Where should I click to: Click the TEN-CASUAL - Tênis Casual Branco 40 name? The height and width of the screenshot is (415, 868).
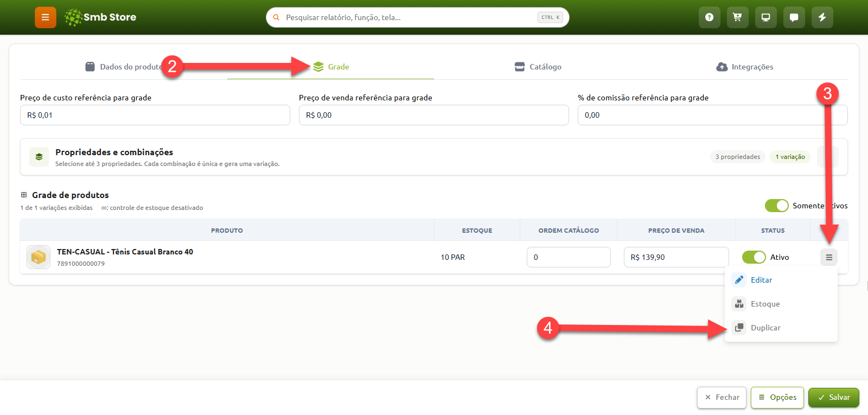(125, 252)
